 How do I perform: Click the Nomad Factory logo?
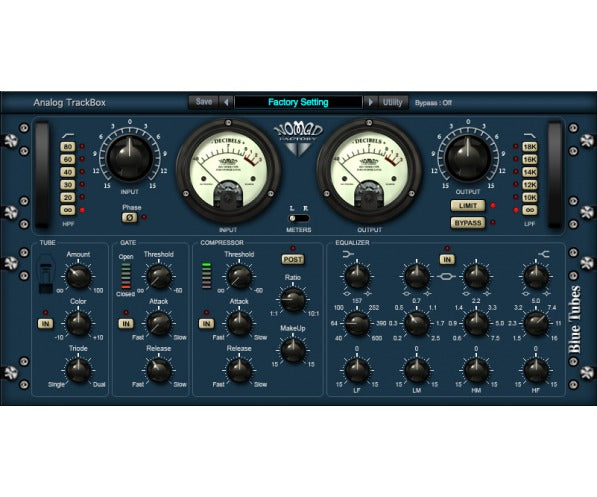click(x=298, y=139)
